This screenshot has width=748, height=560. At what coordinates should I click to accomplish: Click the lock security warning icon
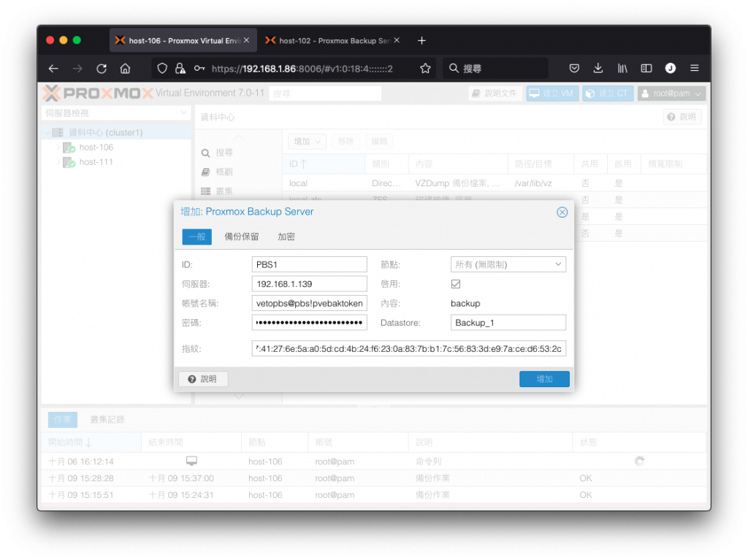click(180, 69)
